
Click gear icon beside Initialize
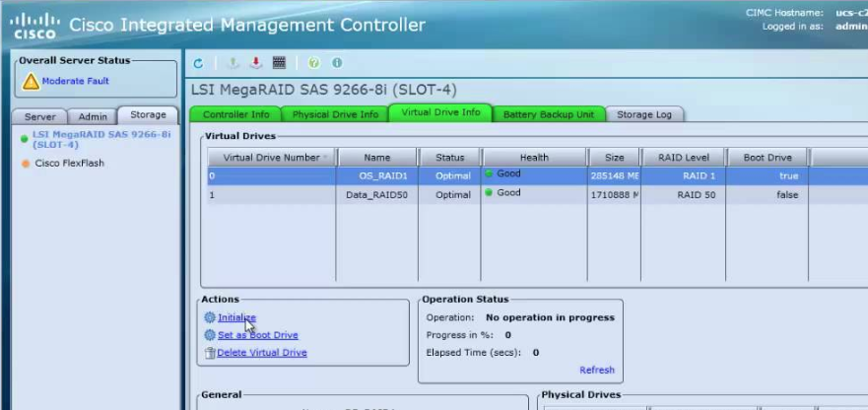click(209, 317)
